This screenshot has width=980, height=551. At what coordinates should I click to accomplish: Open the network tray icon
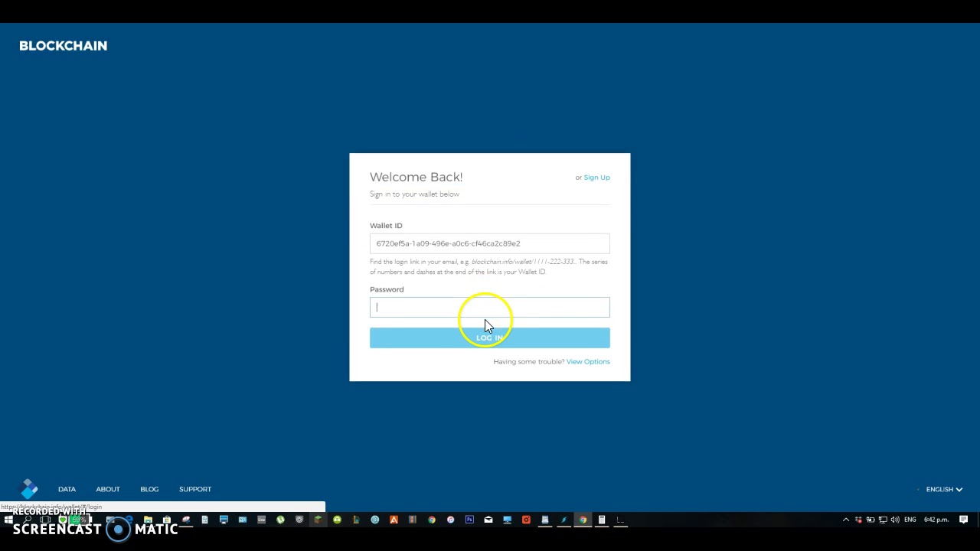[883, 520]
